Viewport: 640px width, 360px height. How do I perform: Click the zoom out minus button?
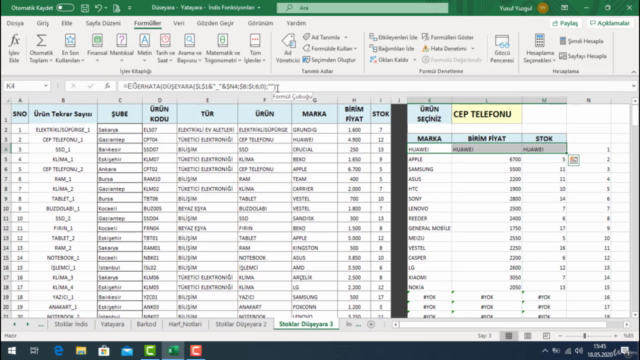(560, 336)
